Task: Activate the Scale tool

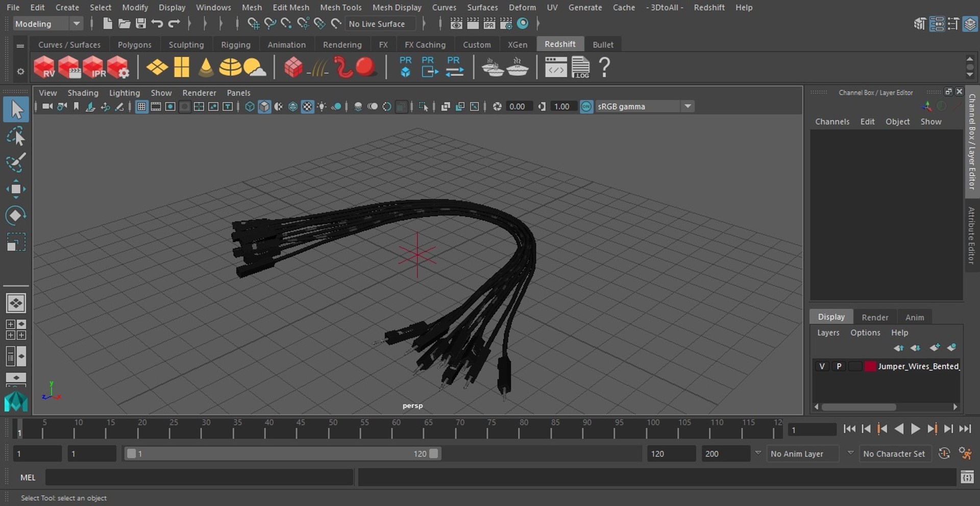Action: coord(16,242)
